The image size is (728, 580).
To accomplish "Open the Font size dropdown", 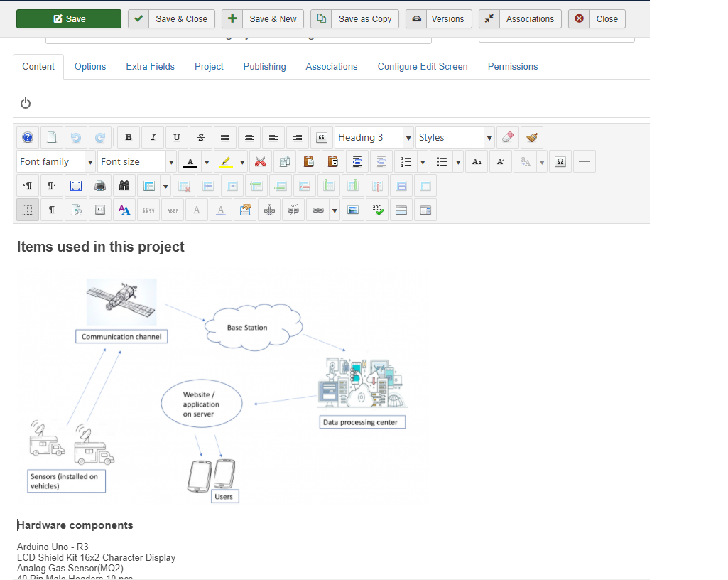I will [x=136, y=162].
